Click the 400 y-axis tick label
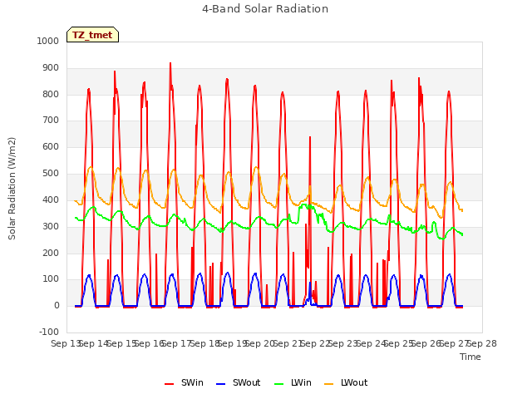The height and width of the screenshot is (399, 532). click(x=51, y=199)
